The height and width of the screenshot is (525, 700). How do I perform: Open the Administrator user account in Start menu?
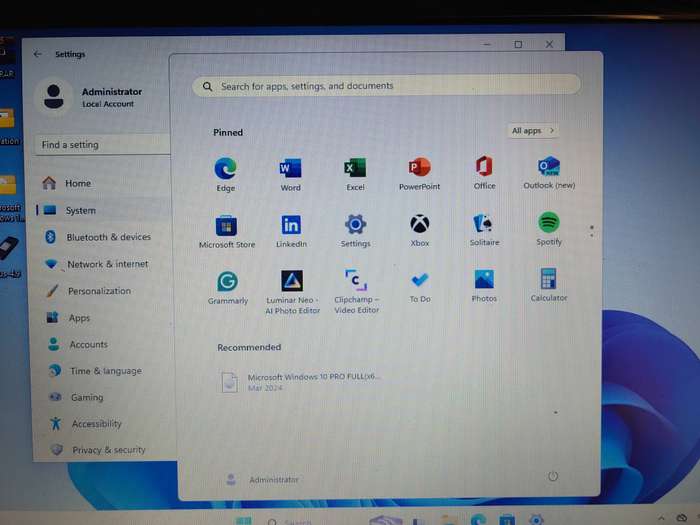click(x=262, y=479)
